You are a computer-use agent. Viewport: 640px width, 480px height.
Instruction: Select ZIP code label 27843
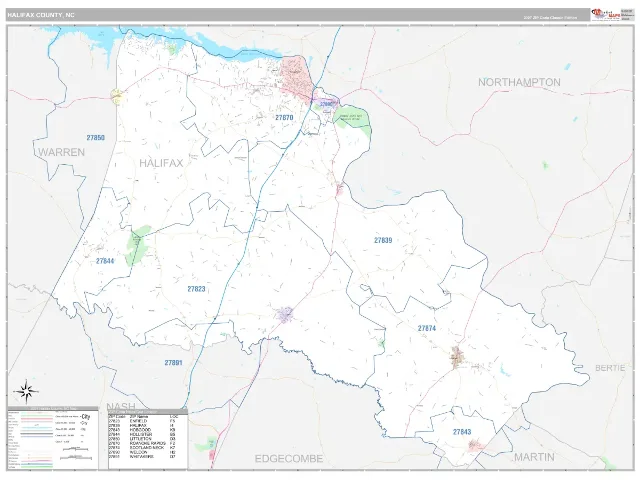click(462, 431)
